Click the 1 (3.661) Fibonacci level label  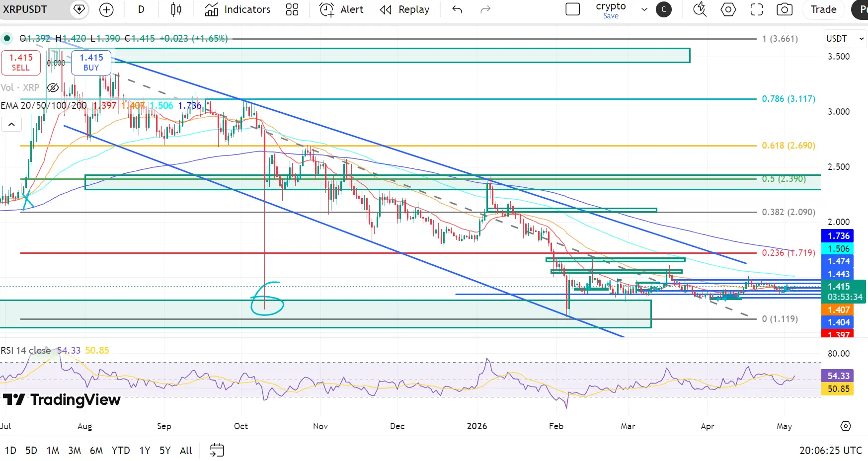click(780, 39)
